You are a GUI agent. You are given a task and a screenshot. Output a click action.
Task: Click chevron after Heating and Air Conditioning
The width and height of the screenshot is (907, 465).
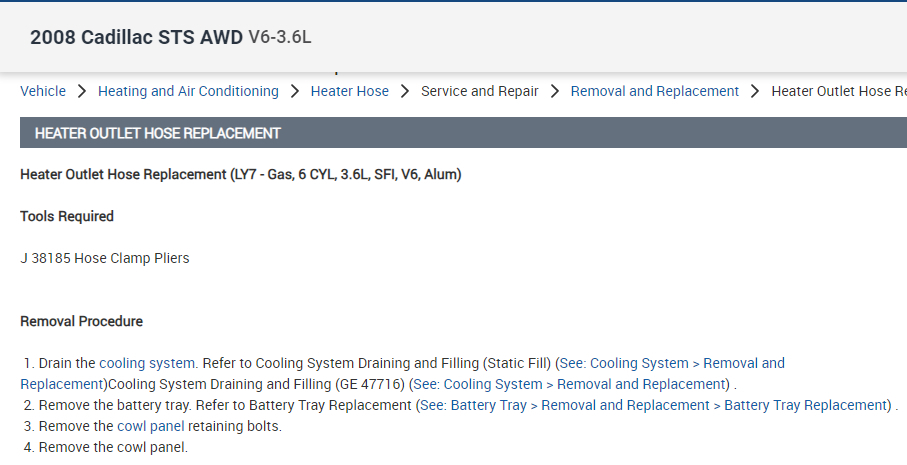(x=295, y=91)
